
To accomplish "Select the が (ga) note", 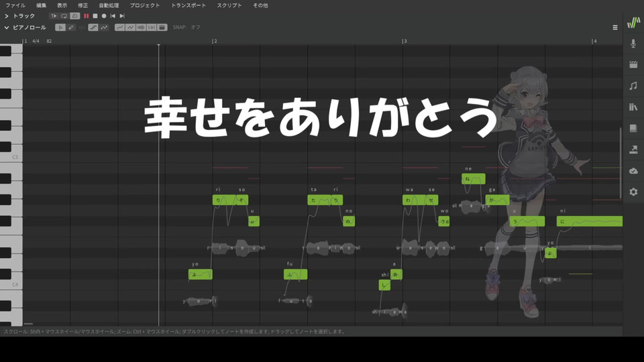I will point(497,200).
